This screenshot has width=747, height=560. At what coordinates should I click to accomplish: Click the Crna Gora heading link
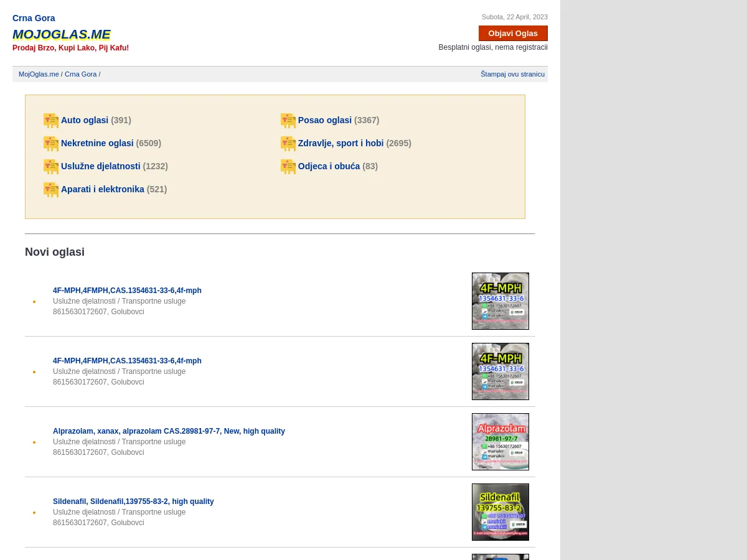pyautogui.click(x=34, y=18)
